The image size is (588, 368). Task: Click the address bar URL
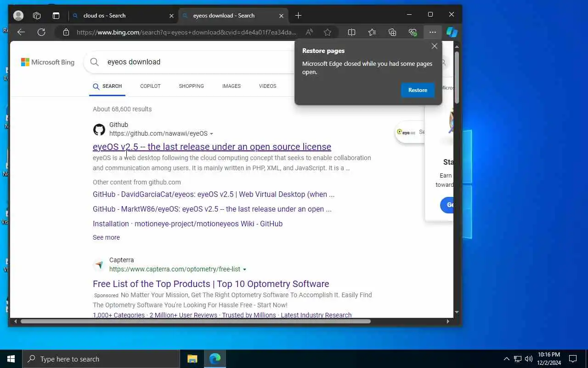point(187,32)
